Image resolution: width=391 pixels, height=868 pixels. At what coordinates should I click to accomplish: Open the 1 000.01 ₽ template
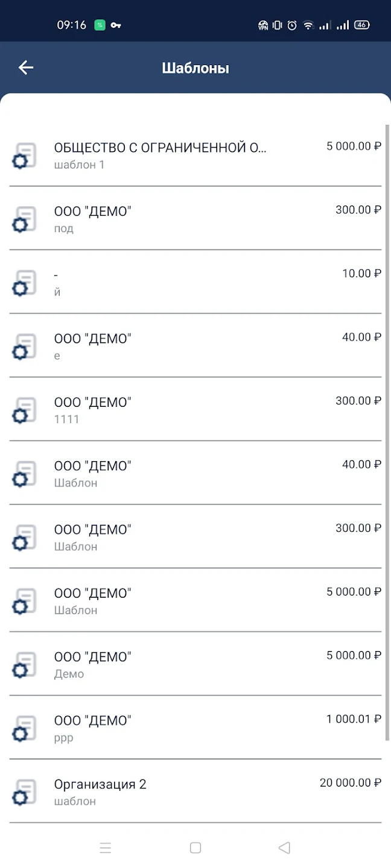click(195, 728)
